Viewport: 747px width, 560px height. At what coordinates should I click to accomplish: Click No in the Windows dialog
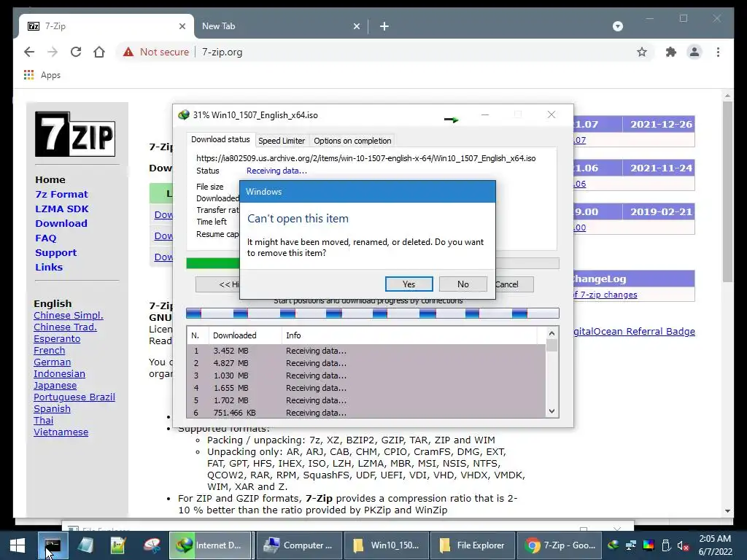pos(462,284)
